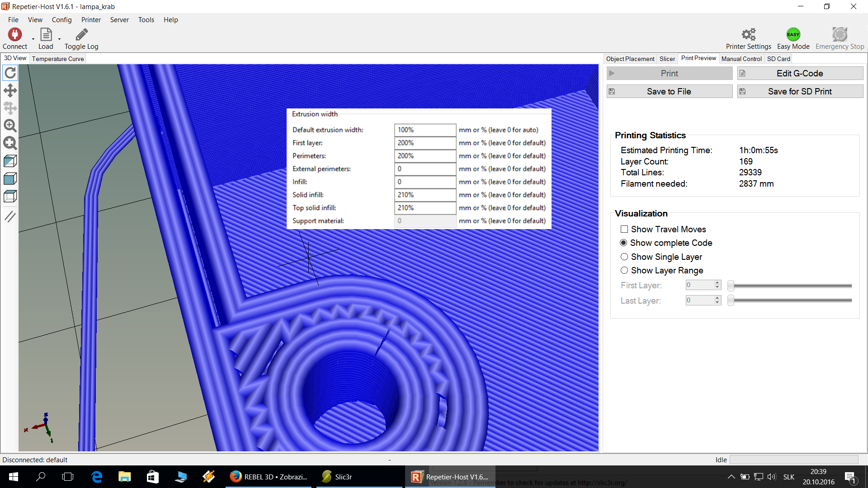
Task: Click the Save to File button
Action: tap(669, 91)
